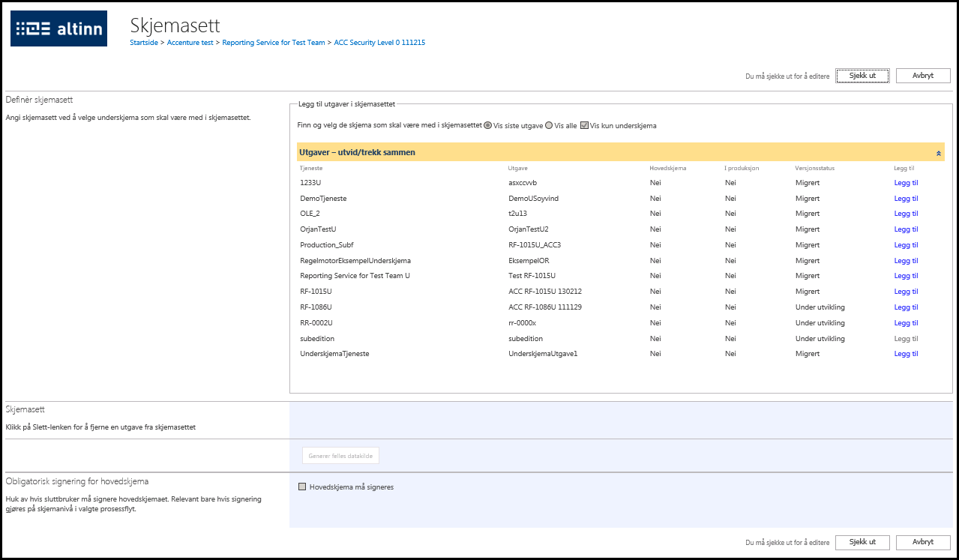
Task: Open the Startside breadcrumb link
Action: [x=144, y=43]
